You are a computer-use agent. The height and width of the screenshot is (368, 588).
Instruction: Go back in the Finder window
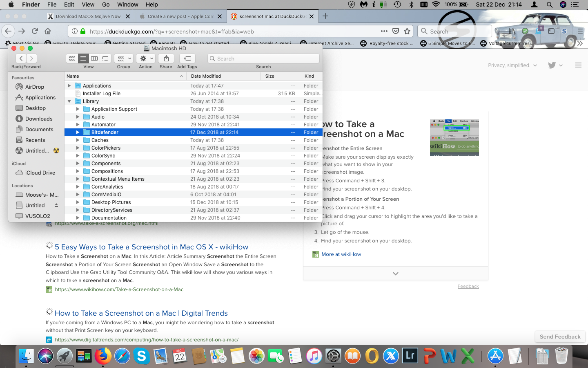point(21,58)
